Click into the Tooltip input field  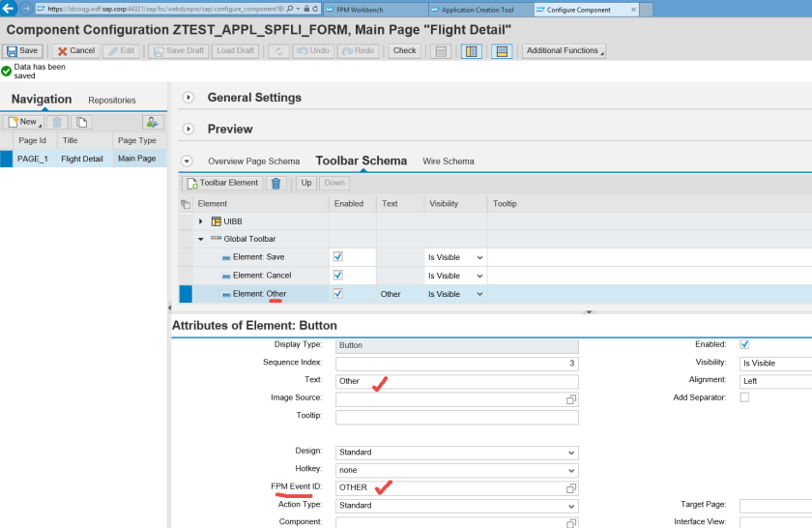pyautogui.click(x=456, y=417)
